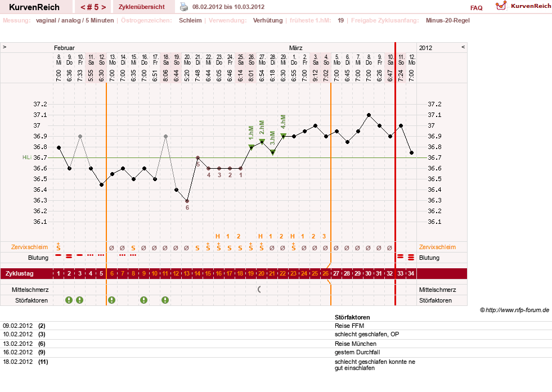The width and height of the screenshot is (552, 392).
Task: Click the bleeding icon on cycle day 2
Action: (x=69, y=256)
